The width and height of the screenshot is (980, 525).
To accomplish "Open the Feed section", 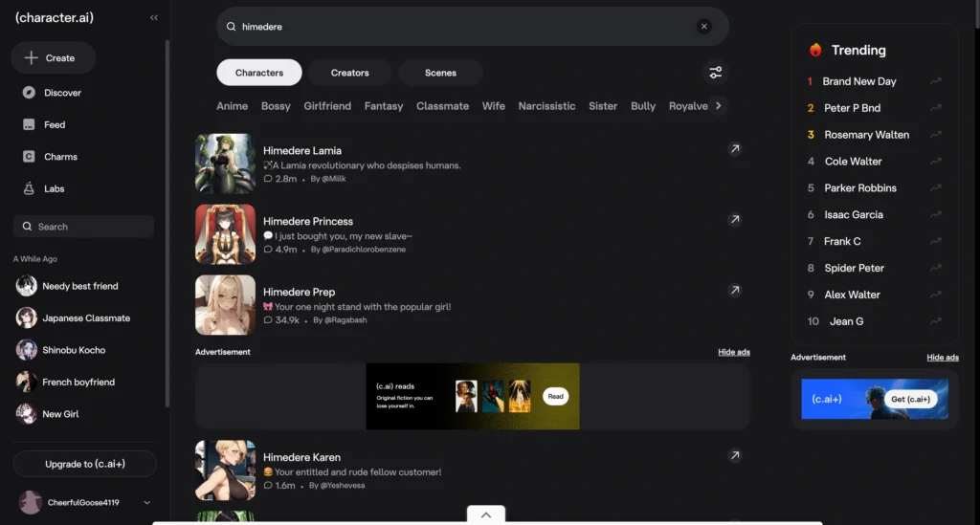I will [x=54, y=125].
